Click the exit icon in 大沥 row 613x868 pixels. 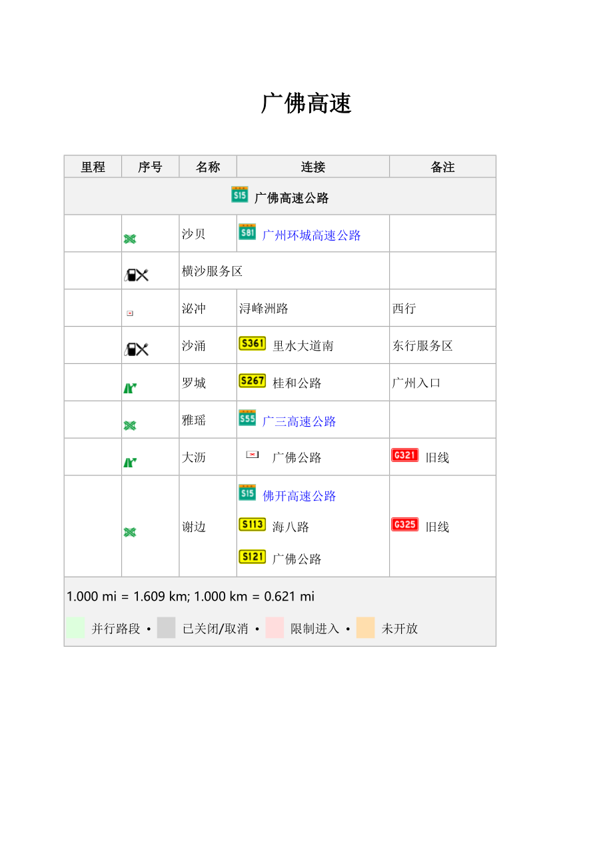click(130, 462)
